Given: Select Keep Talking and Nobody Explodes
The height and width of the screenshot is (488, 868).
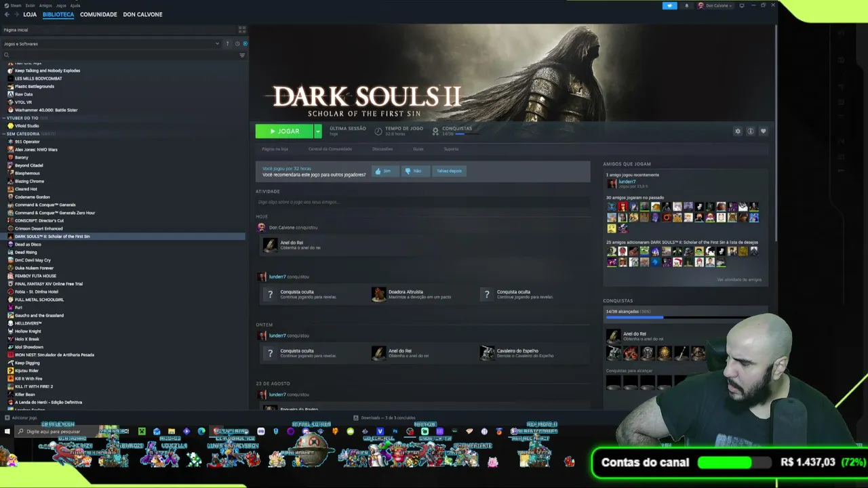Looking at the screenshot, I should point(47,70).
